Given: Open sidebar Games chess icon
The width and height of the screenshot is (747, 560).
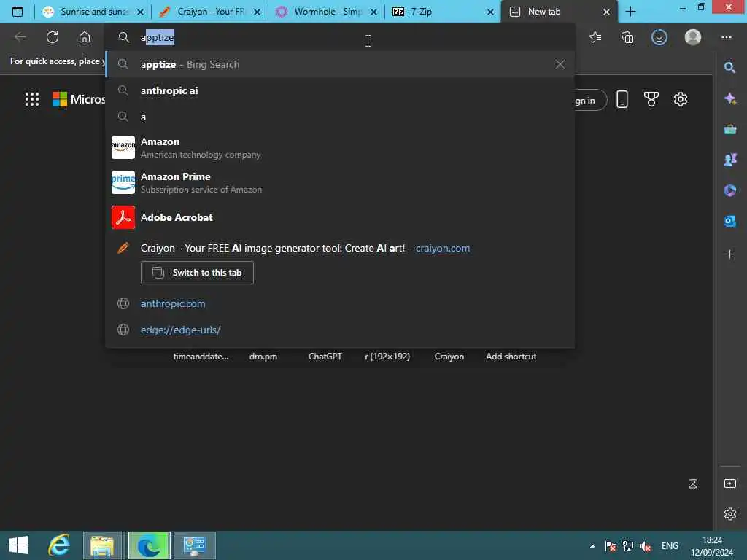Looking at the screenshot, I should (x=729, y=160).
